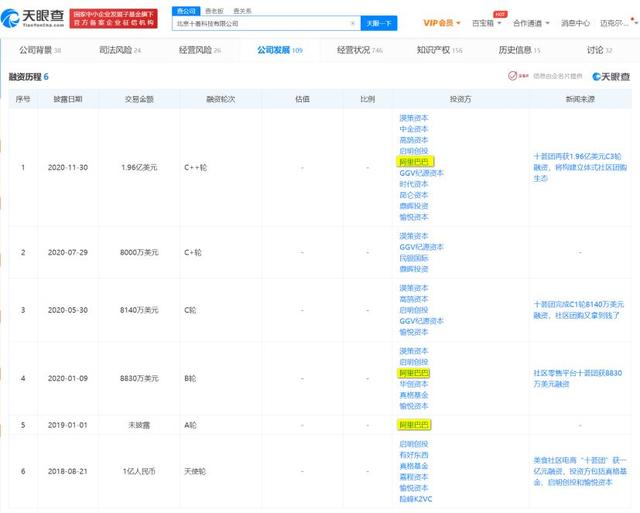Open the 十荟团再获1.96亿美元C3轮融资 news link

point(580,167)
